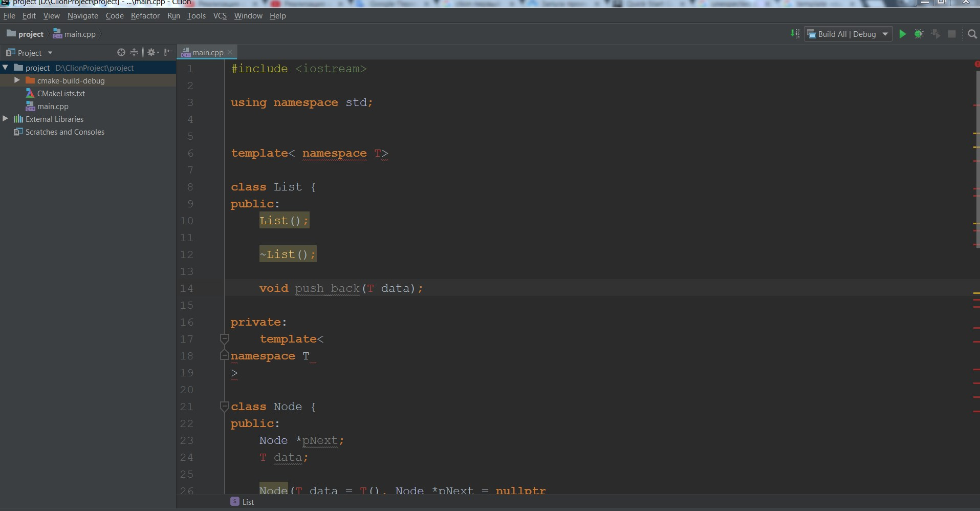Screen dimensions: 980x511
Task: Open the Run menu
Action: (173, 16)
